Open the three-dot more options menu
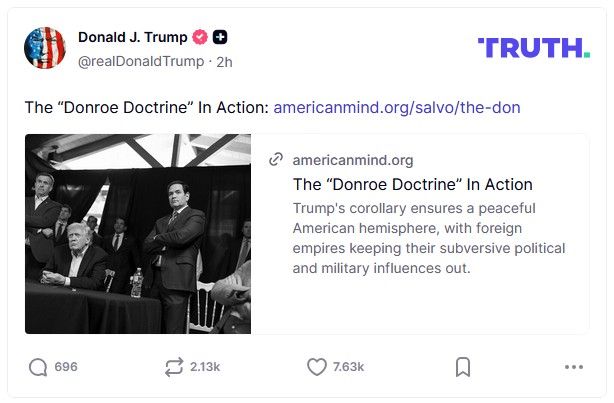The width and height of the screenshot is (614, 403). 573,367
